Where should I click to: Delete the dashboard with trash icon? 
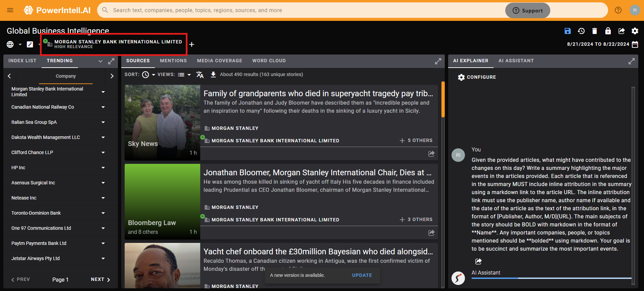coord(595,31)
